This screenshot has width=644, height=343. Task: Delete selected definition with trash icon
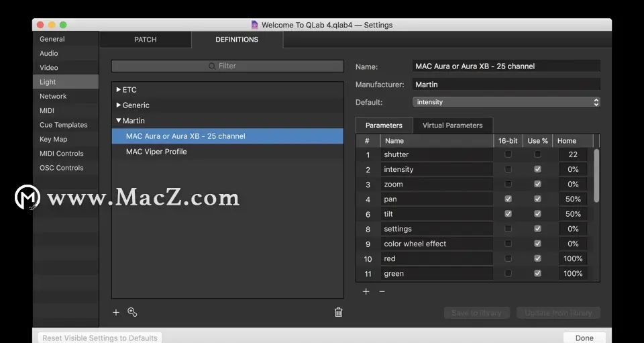(338, 312)
